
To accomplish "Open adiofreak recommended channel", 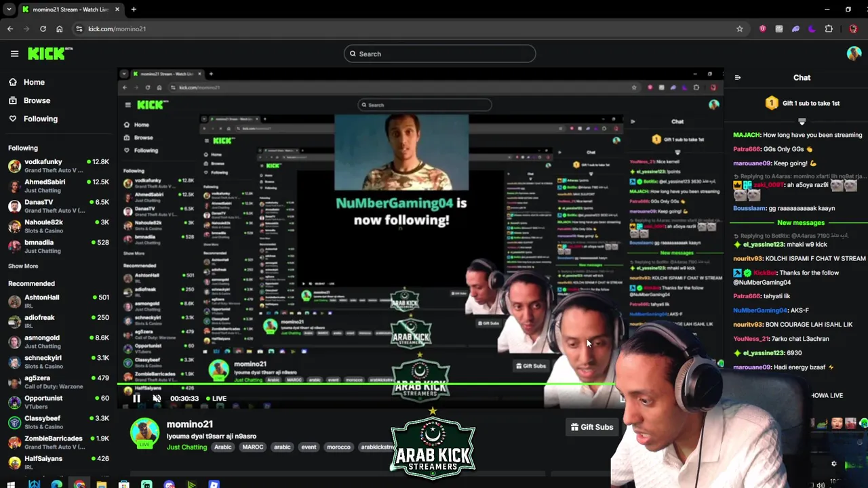I will tap(58, 322).
